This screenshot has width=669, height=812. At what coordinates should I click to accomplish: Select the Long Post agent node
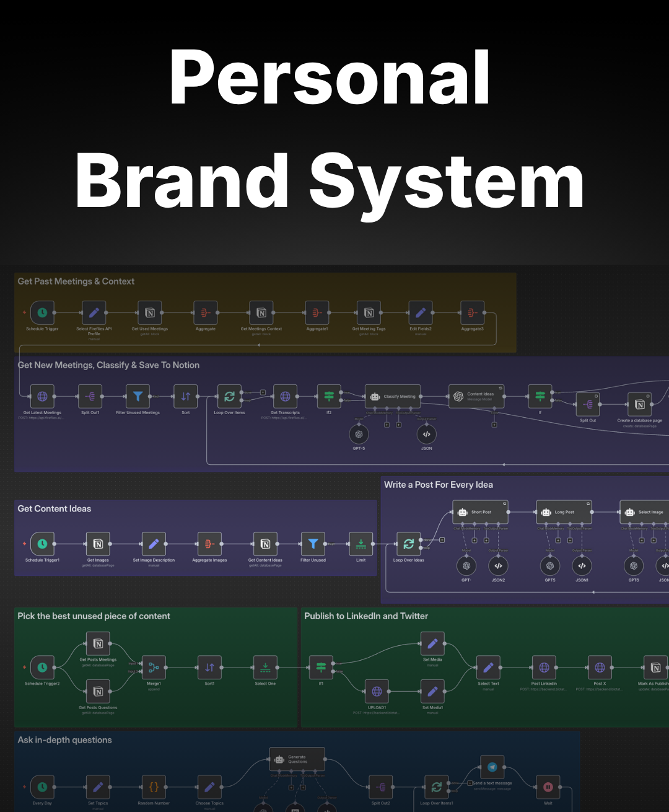click(x=564, y=512)
